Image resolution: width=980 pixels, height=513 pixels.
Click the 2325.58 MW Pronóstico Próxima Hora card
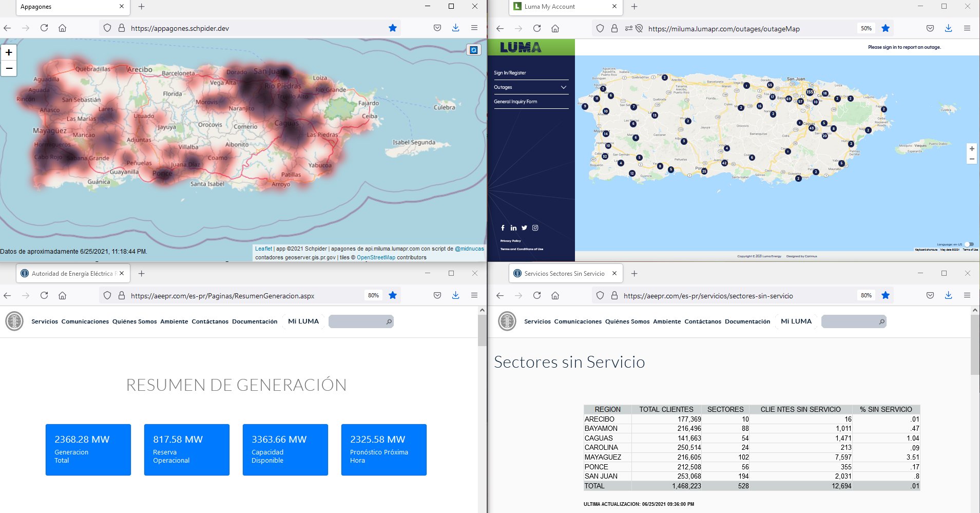pos(384,450)
